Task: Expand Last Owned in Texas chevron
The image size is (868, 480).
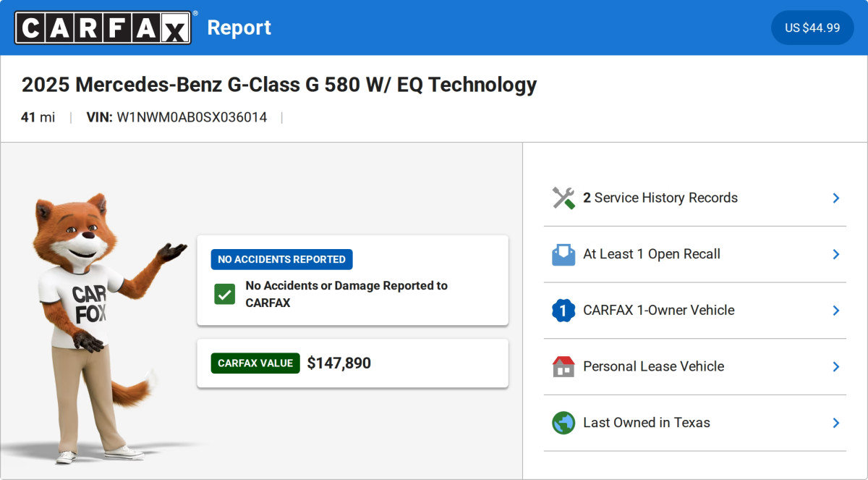Action: tap(836, 423)
